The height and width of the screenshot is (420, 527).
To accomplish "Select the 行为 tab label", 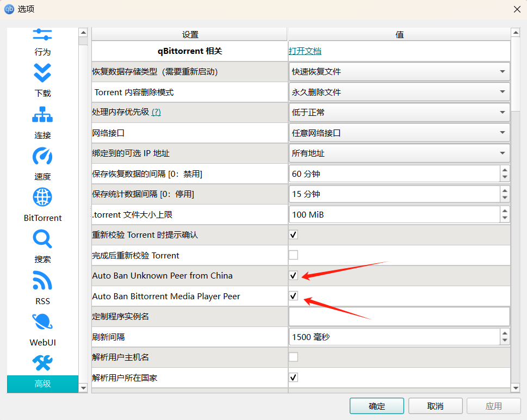I will (x=42, y=52).
